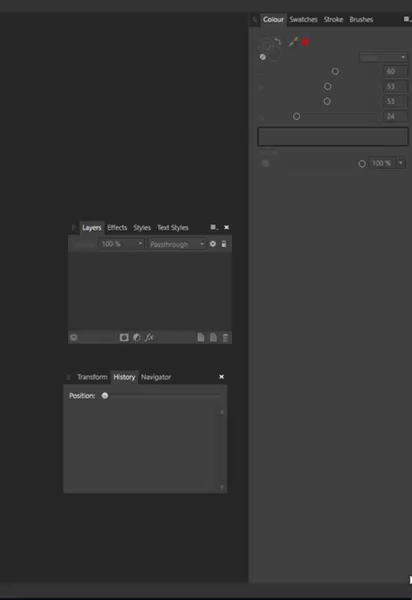The width and height of the screenshot is (412, 600).
Task: Switch to the Effects tab
Action: 117,228
